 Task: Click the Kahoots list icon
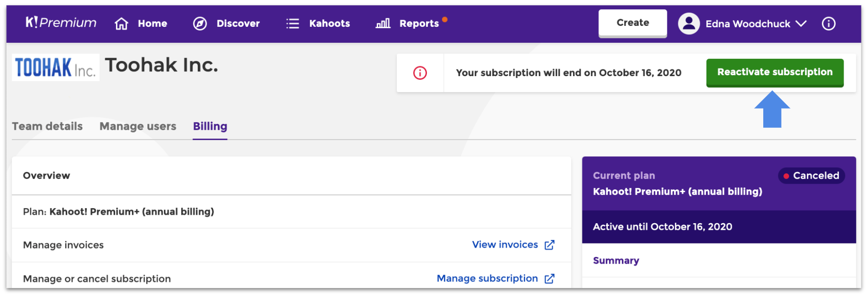293,23
